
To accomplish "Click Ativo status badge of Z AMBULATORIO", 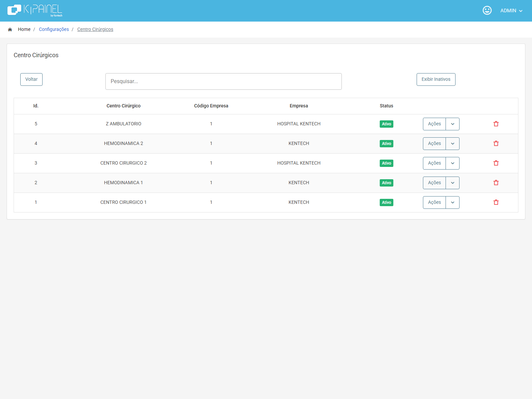I will [x=386, y=124].
